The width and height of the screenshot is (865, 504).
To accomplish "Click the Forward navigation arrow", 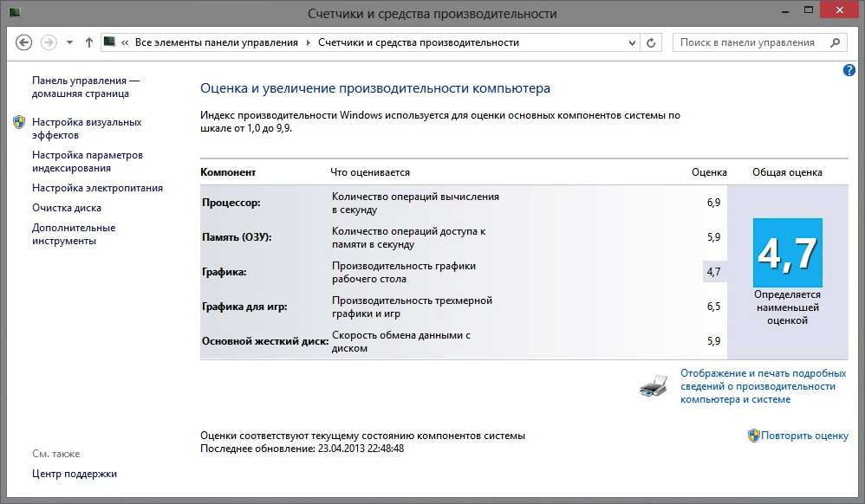I will (49, 42).
